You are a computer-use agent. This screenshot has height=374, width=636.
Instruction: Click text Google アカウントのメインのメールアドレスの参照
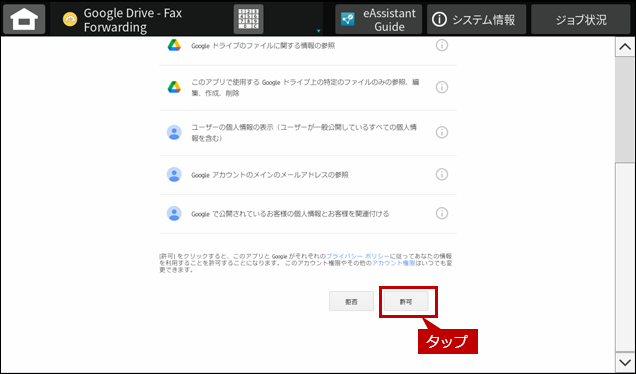(x=270, y=175)
